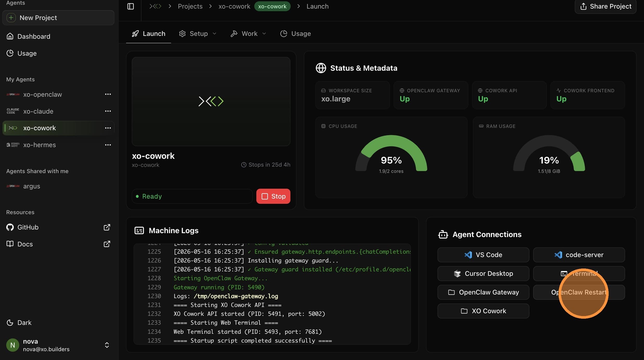
Task: Click the Share Project button
Action: point(606,6)
